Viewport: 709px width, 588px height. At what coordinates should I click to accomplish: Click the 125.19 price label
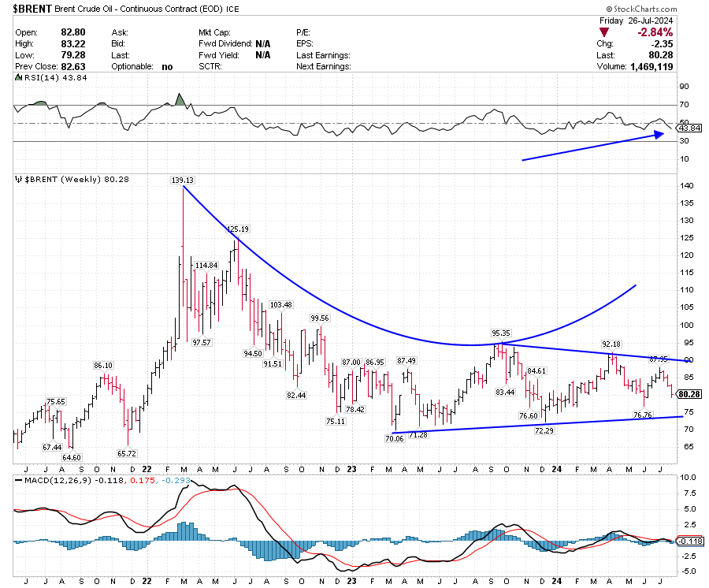pyautogui.click(x=238, y=229)
